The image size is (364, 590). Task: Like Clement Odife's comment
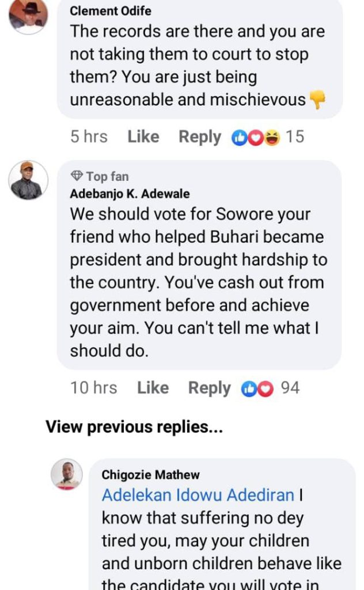coord(143,137)
